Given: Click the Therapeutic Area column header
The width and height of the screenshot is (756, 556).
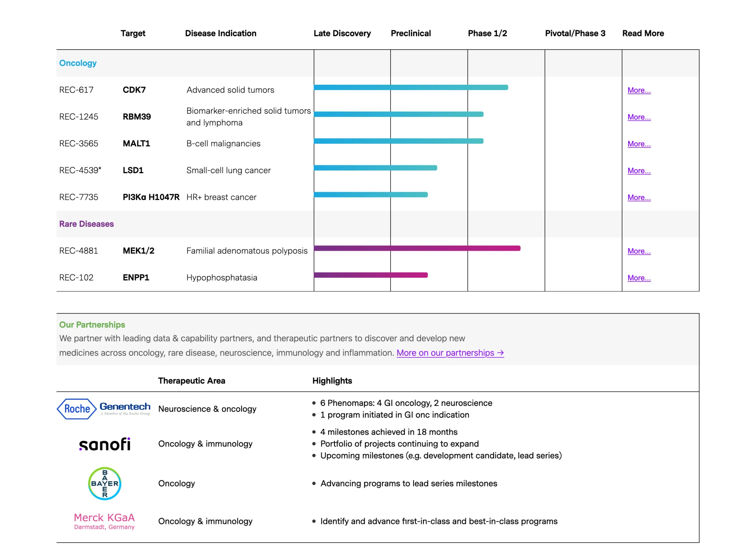Looking at the screenshot, I should pyautogui.click(x=192, y=381).
